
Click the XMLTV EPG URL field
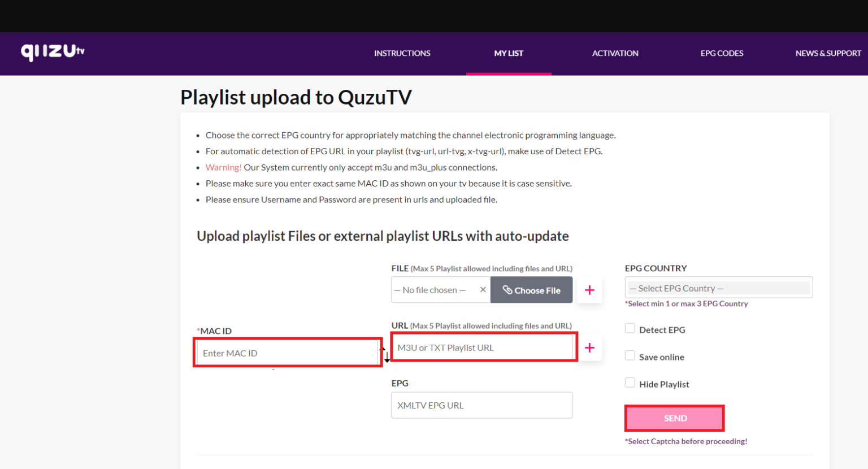[481, 405]
